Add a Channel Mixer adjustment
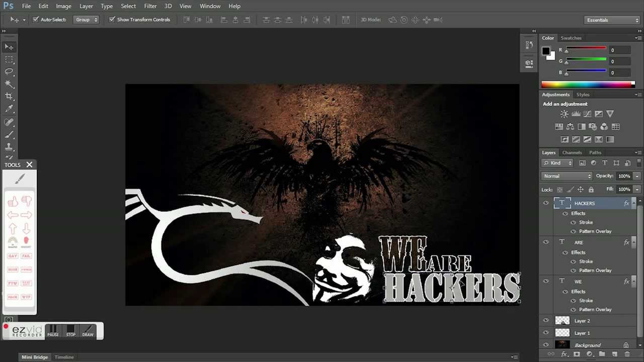 (604, 127)
